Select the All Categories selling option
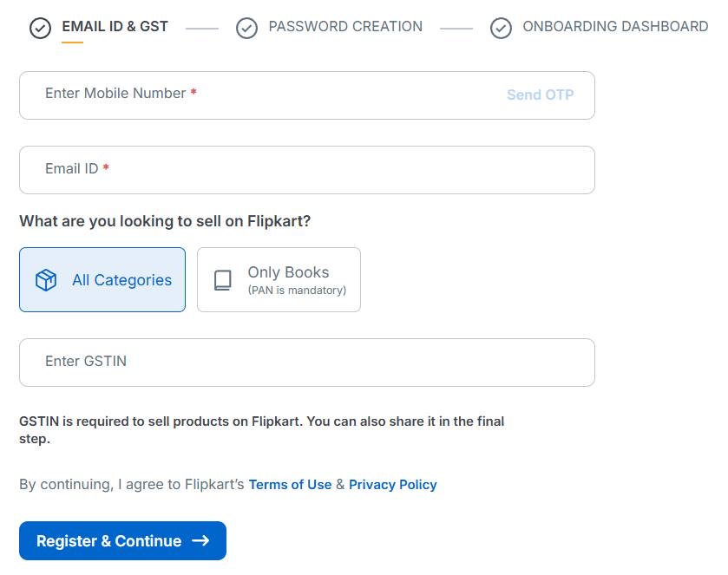Screen dimensions: 728x575 (x=102, y=279)
